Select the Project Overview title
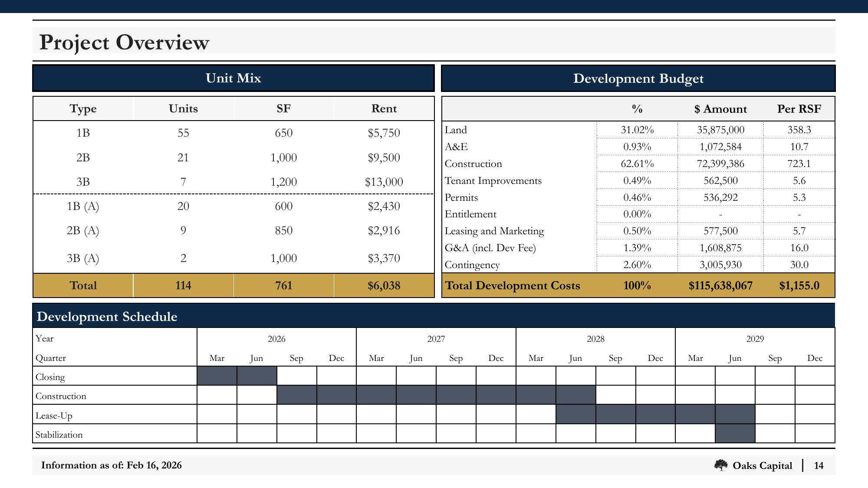 (124, 43)
